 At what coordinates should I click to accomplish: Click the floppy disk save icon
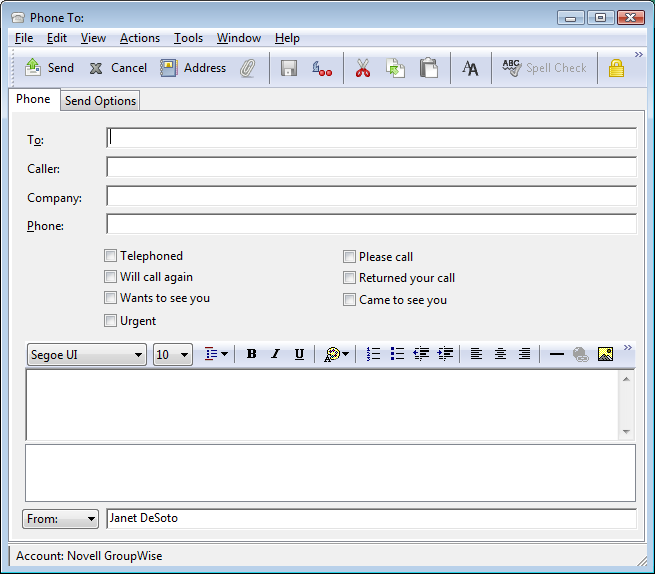289,68
